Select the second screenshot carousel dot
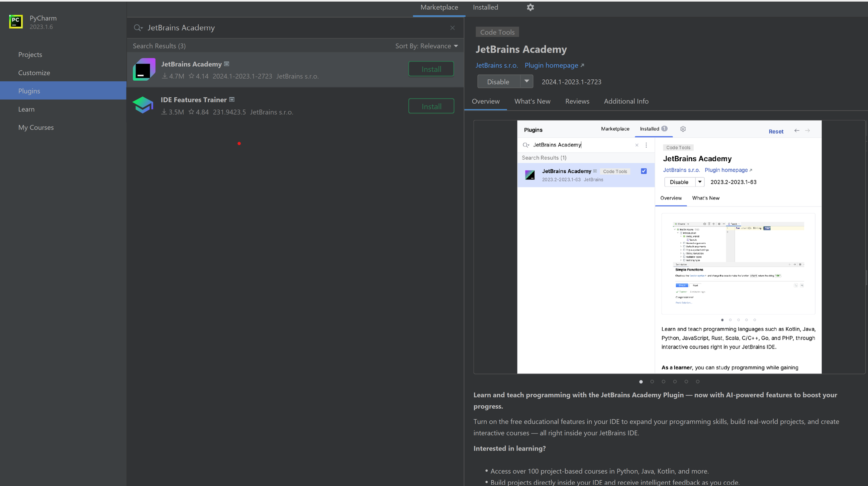The height and width of the screenshot is (486, 868). point(652,382)
